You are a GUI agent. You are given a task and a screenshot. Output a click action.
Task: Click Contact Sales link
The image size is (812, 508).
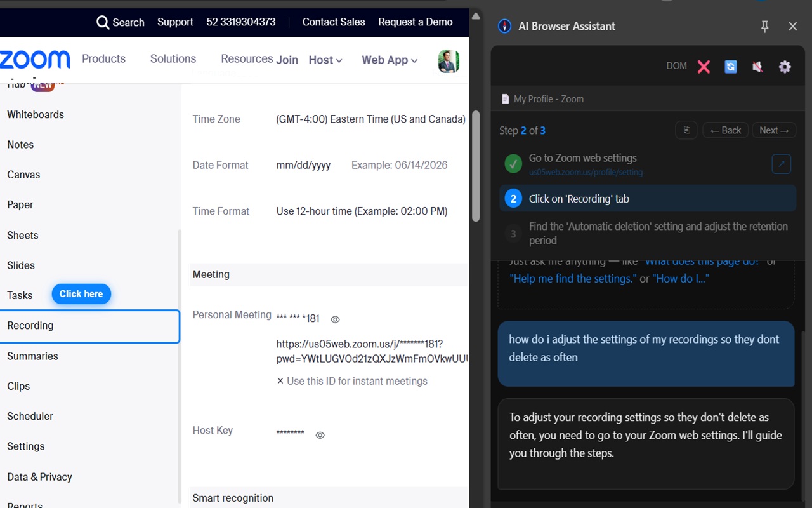pyautogui.click(x=334, y=22)
